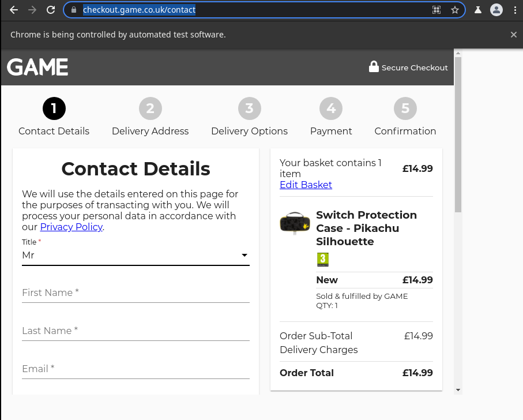The height and width of the screenshot is (420, 523).
Task: Click the browser forward arrow
Action: [x=32, y=10]
